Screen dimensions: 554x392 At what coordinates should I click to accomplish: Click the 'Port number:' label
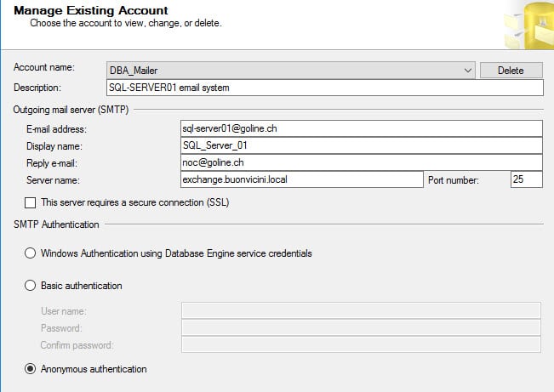click(454, 180)
